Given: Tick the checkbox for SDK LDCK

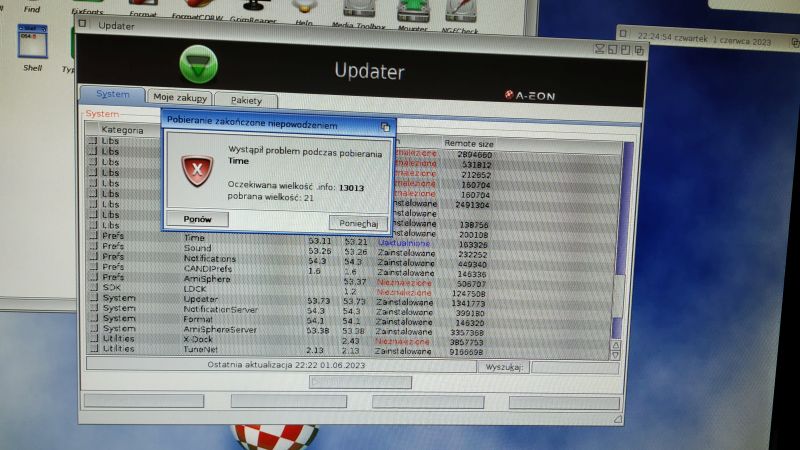Looking at the screenshot, I should coord(93,287).
